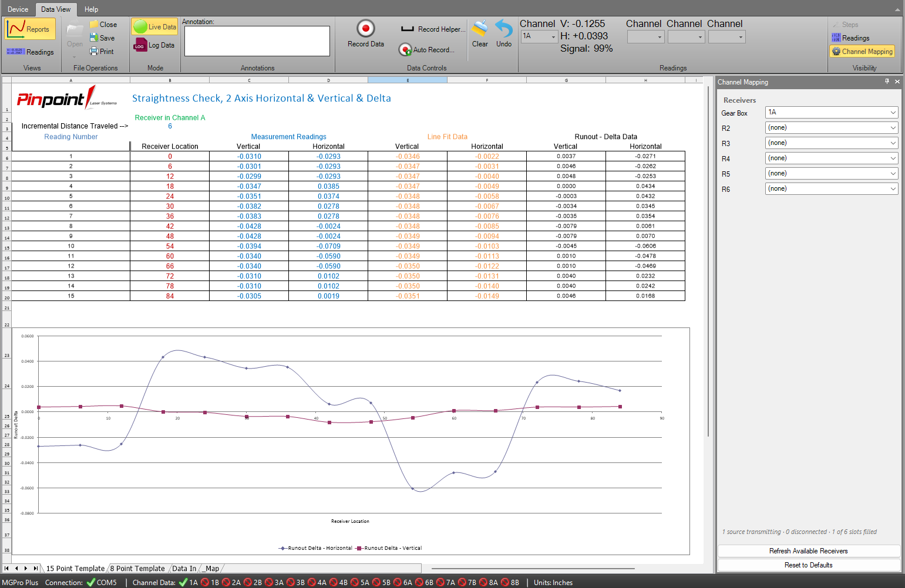Switch to Log Data mode
Image resolution: width=905 pixels, height=588 pixels.
pos(154,45)
